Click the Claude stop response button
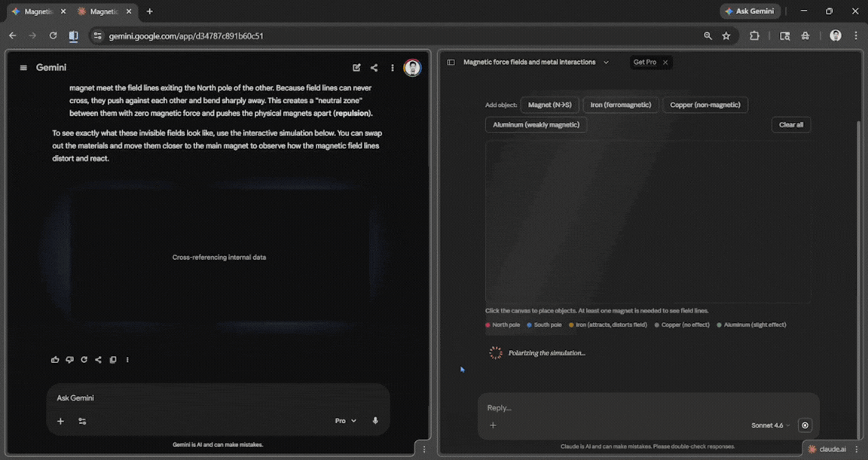The image size is (868, 460). tap(805, 425)
